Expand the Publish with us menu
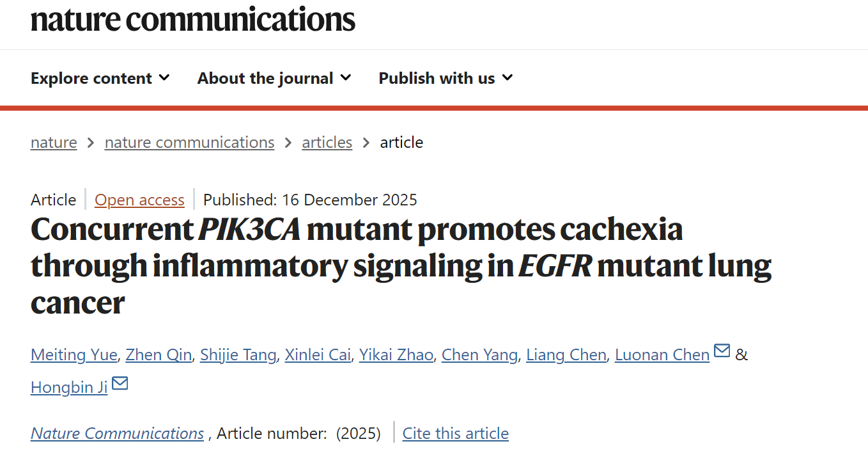 pyautogui.click(x=446, y=78)
